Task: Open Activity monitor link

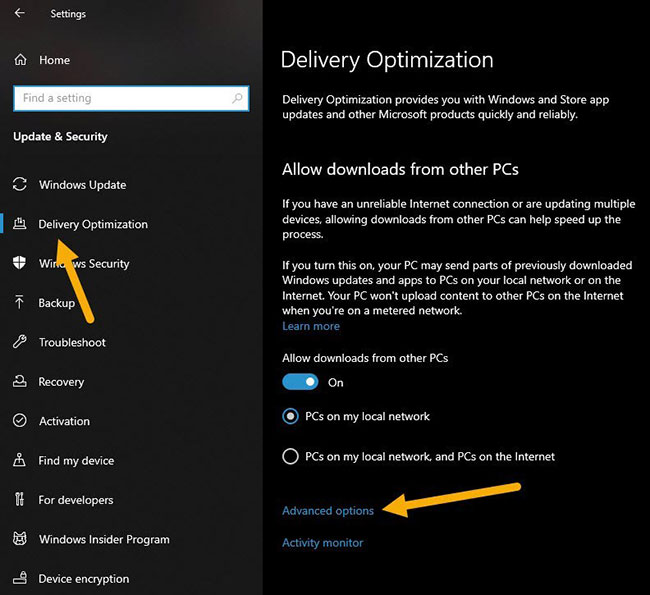Action: pos(323,543)
